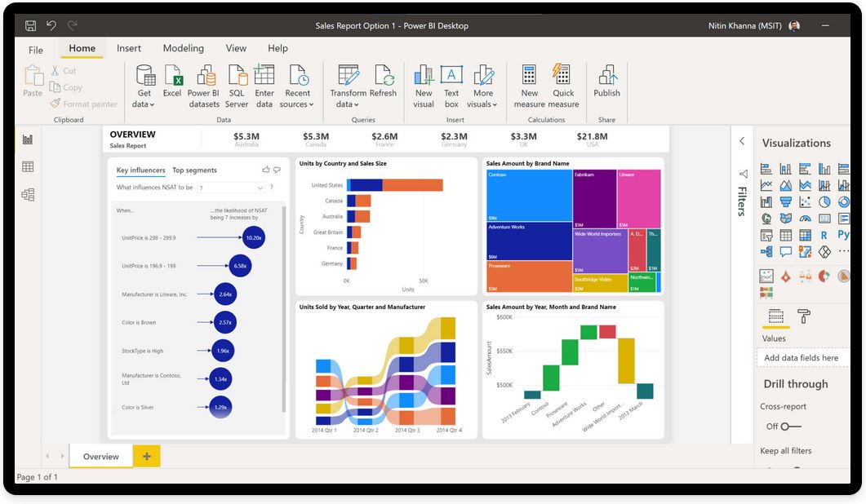Select the stacked bar chart visualization
This screenshot has height=504, width=866.
pos(766,169)
